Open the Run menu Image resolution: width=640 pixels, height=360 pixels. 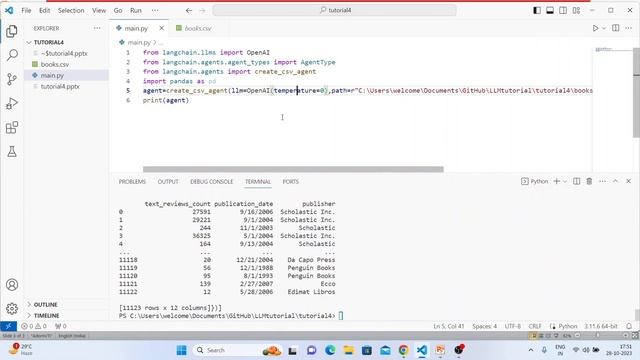(x=136, y=11)
